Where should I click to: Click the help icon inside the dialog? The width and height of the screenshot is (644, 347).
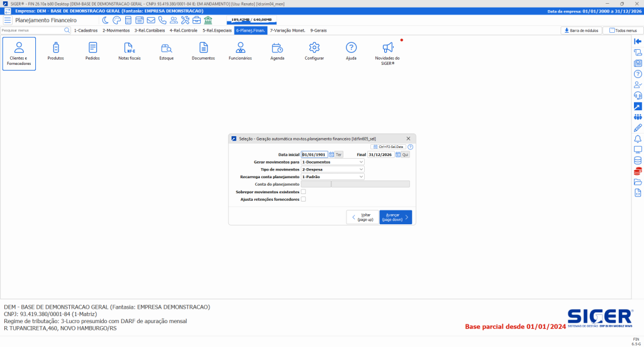point(410,147)
